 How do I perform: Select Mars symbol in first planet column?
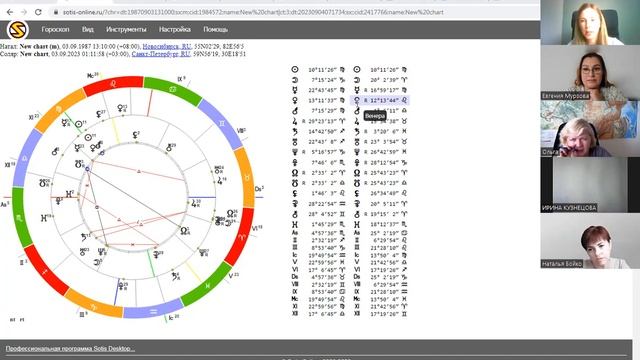point(295,111)
